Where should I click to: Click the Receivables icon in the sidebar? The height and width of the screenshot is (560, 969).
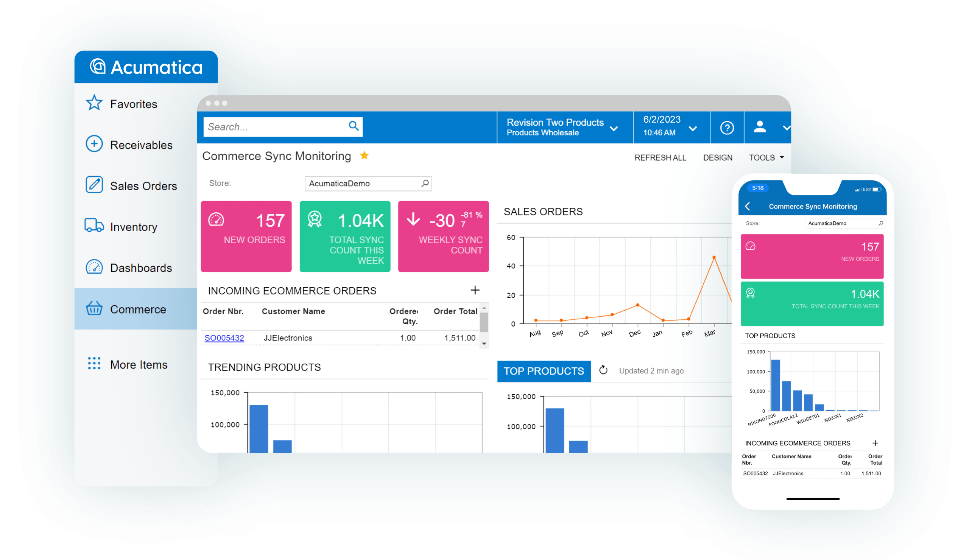pos(93,145)
